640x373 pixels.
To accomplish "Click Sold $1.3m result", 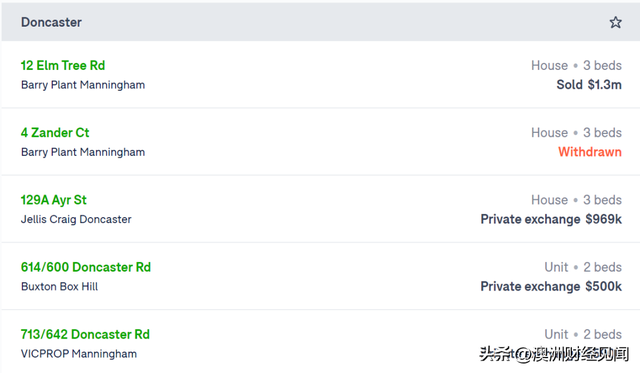I will pyautogui.click(x=589, y=85).
